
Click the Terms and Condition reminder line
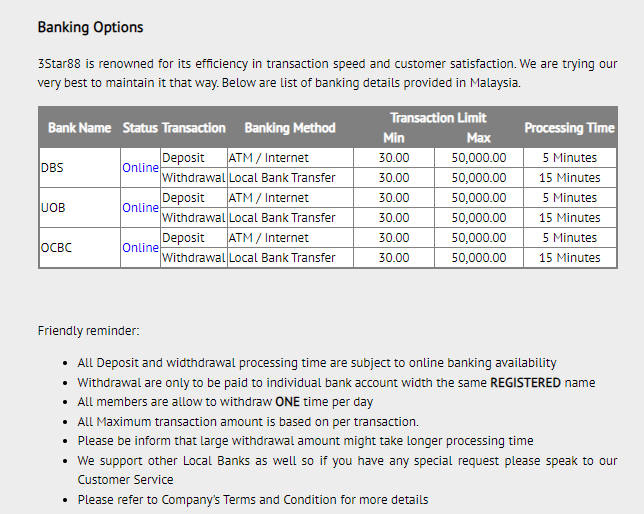(x=252, y=499)
